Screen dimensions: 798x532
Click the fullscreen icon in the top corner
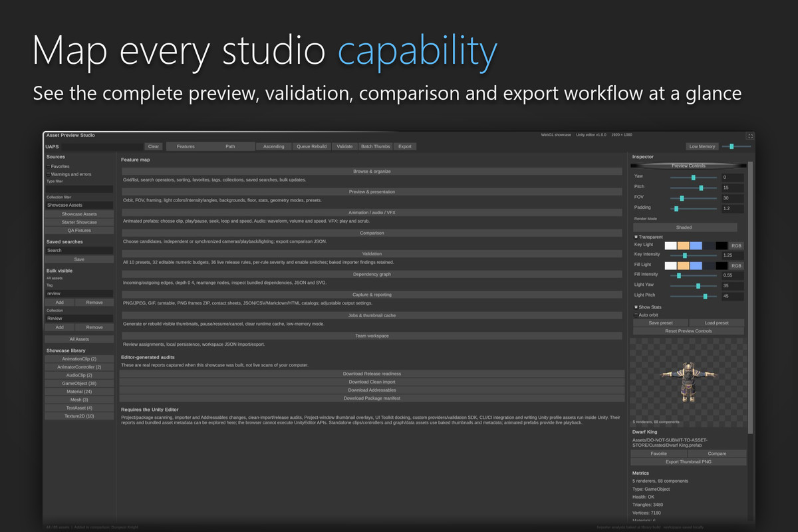click(750, 136)
